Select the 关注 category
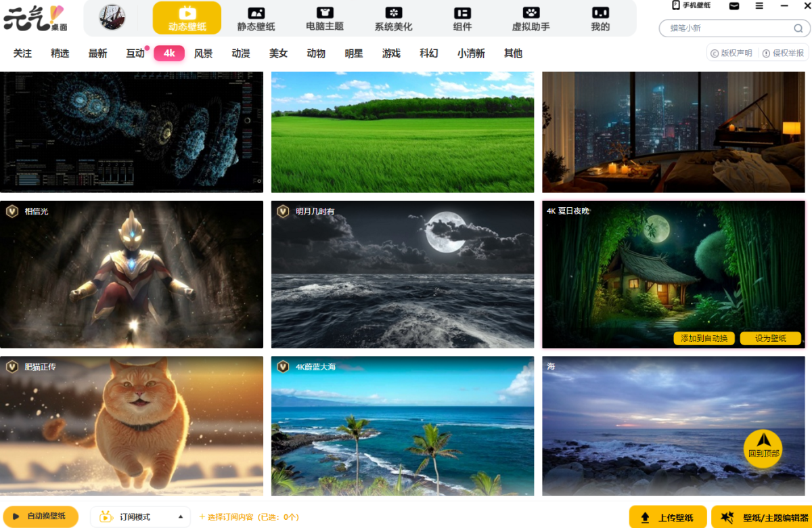 coord(22,53)
